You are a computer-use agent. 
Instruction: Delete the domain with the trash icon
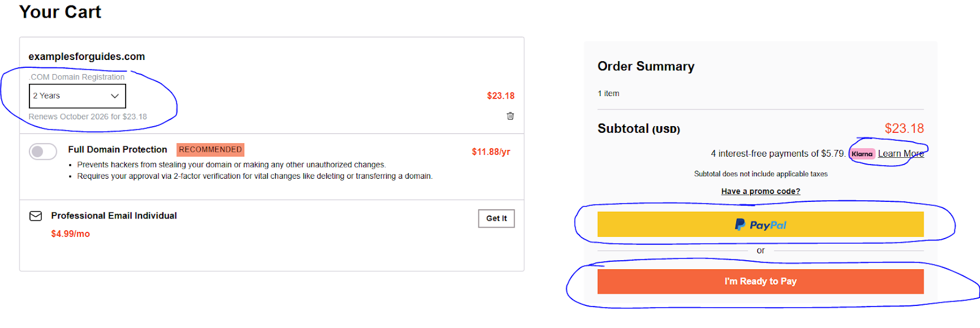click(510, 116)
